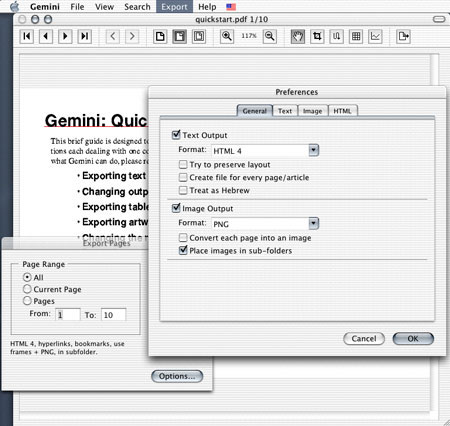Click the 117% zoom level display

coord(249,36)
